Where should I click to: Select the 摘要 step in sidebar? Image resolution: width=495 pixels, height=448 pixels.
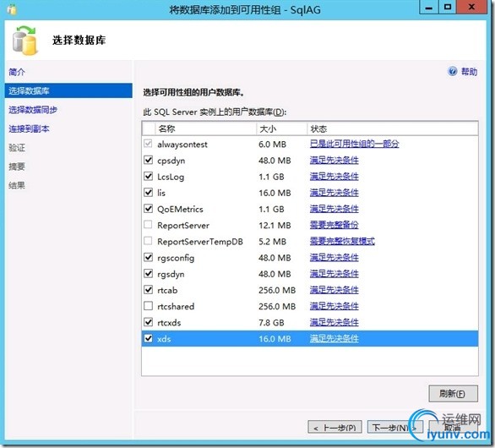tap(17, 167)
